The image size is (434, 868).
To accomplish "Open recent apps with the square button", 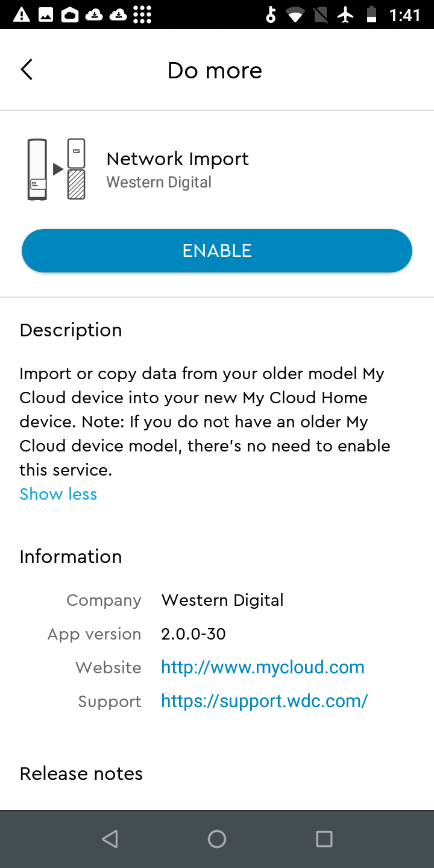I will pyautogui.click(x=324, y=838).
